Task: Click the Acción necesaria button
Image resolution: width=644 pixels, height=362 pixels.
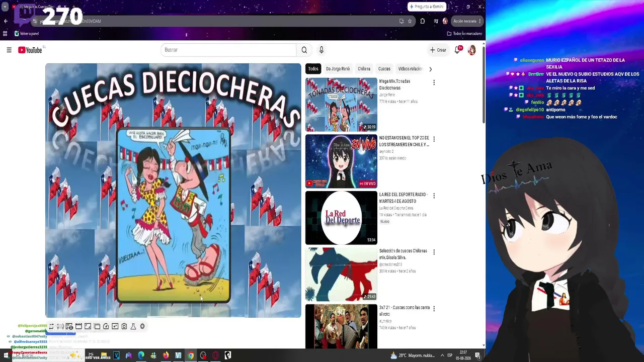Action: point(464,21)
